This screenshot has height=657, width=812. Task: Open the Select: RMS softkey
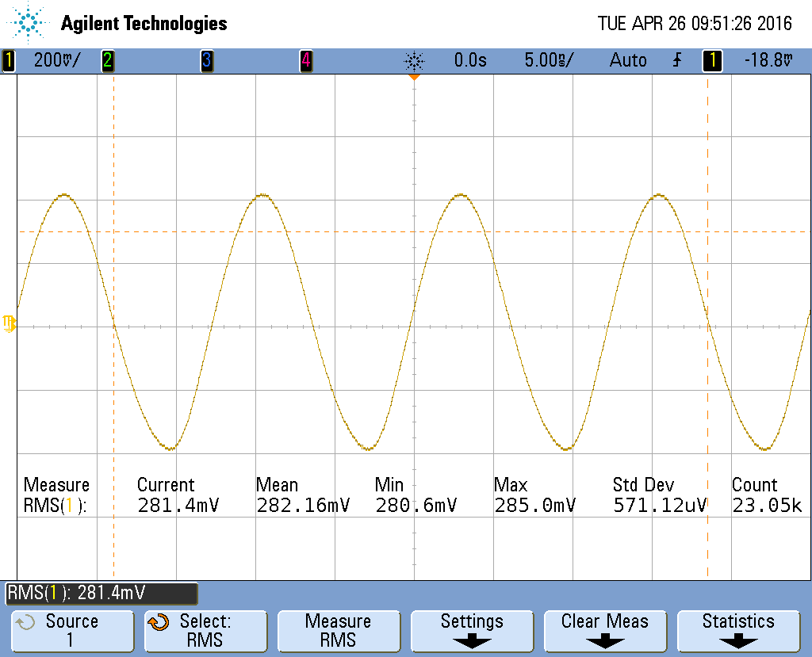coord(205,631)
